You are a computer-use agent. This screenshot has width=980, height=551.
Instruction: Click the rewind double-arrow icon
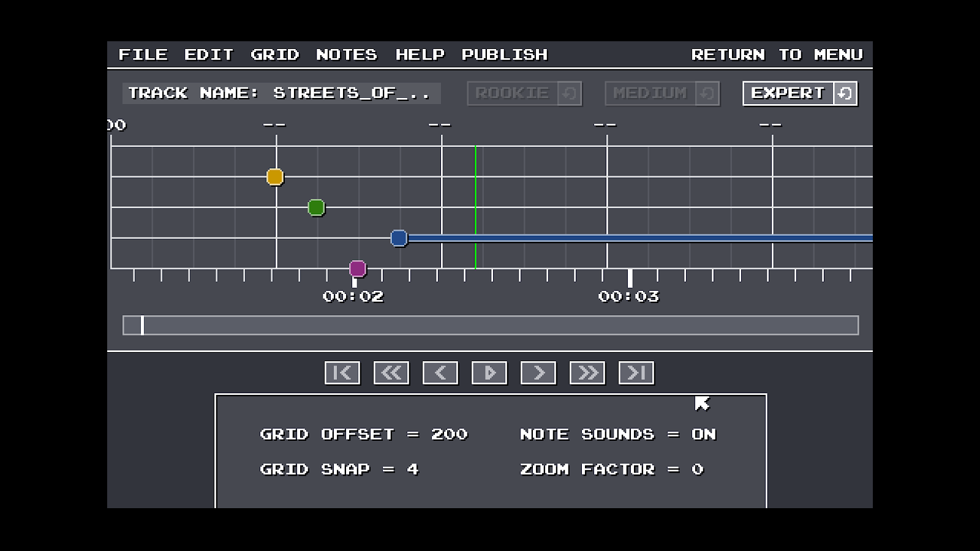pos(391,372)
